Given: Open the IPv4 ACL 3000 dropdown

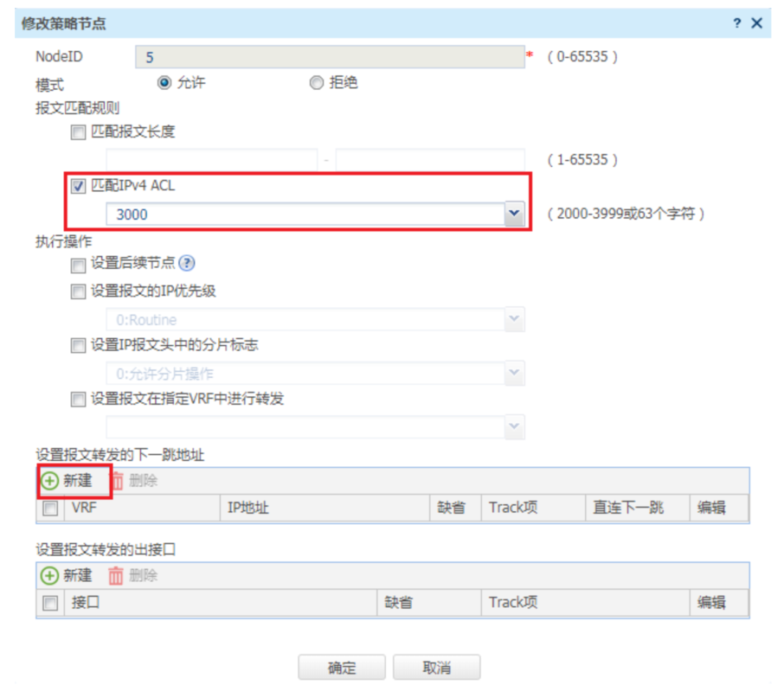Looking at the screenshot, I should click(514, 214).
